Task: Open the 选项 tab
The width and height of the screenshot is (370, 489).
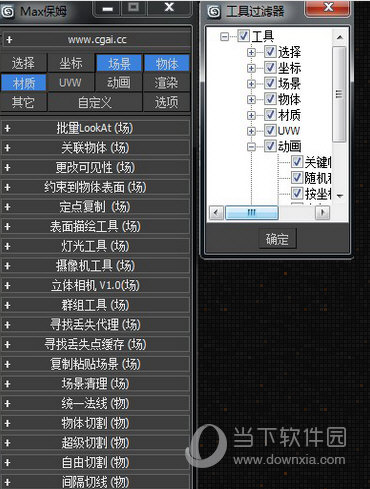Action: 167,102
